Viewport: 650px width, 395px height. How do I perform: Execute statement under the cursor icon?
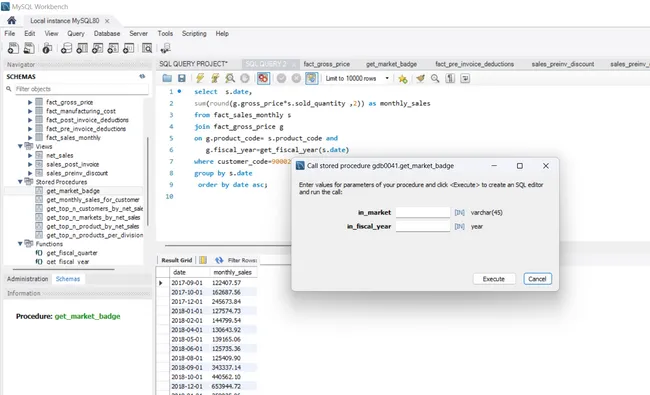[215, 78]
